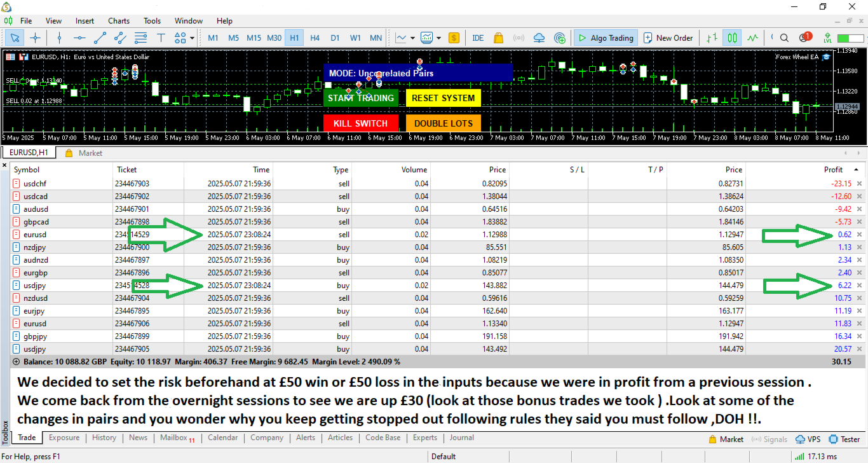Open the IDE MetaEditor
The image size is (868, 463).
click(478, 38)
